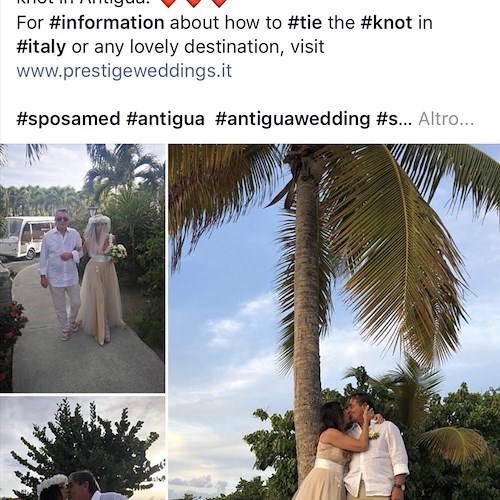Tap the groom's sunglasses in walking photo
This screenshot has height=500, width=500.
[x=62, y=219]
